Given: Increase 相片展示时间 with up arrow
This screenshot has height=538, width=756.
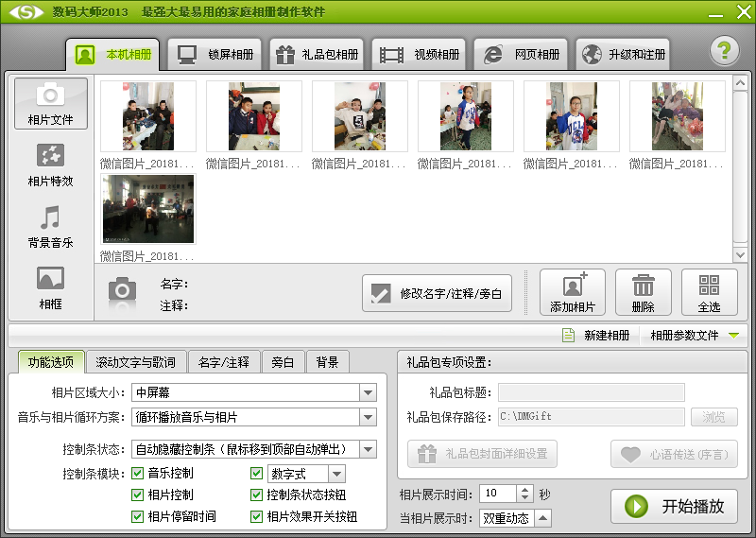Looking at the screenshot, I should tap(524, 489).
